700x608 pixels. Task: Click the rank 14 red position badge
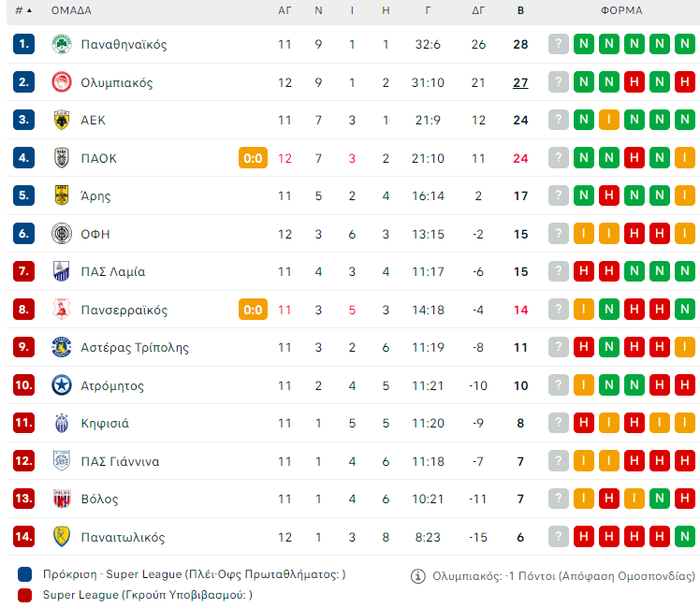(24, 537)
